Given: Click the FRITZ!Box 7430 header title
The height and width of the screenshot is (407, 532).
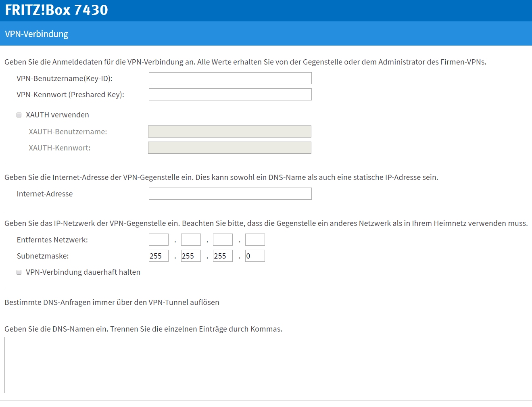Looking at the screenshot, I should coord(56,10).
